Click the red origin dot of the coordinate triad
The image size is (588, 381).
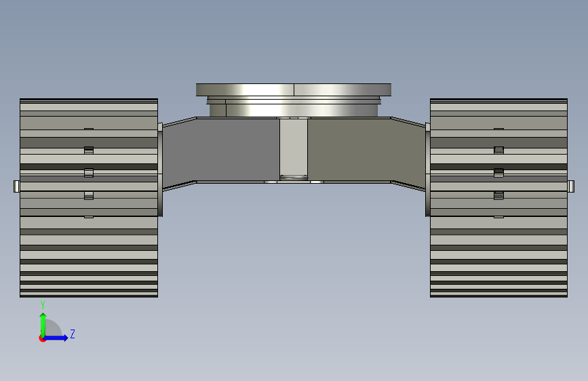[42, 338]
